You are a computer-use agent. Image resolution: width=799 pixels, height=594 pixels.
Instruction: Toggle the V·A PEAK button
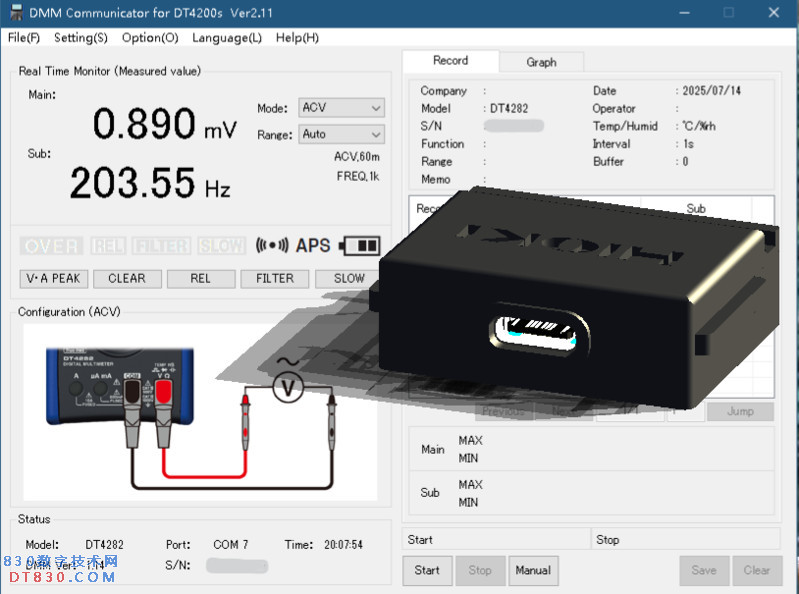[x=54, y=279]
